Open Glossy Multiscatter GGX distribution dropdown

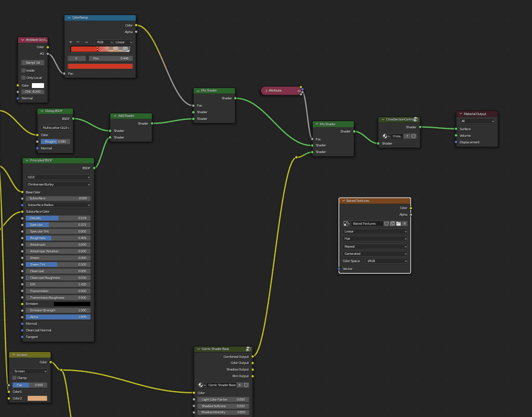tap(55, 128)
